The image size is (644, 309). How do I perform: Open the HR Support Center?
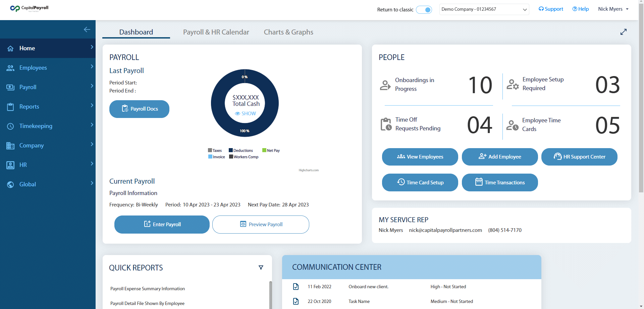579,157
